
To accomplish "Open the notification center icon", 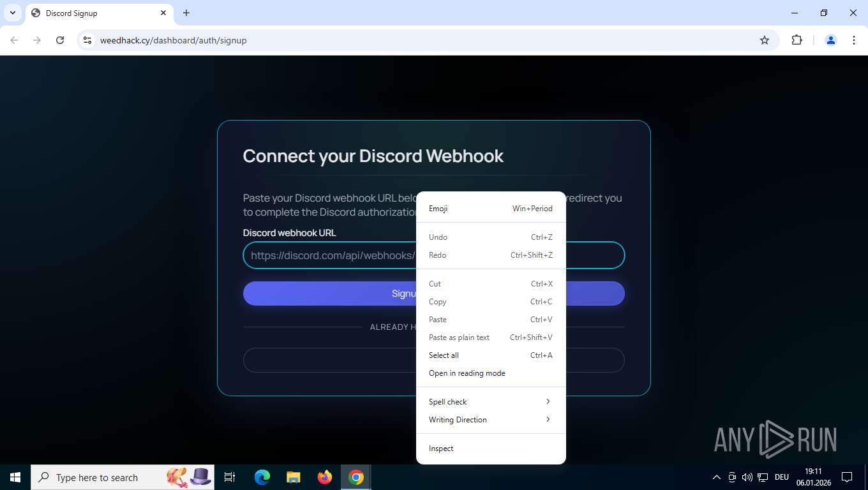I will [847, 477].
